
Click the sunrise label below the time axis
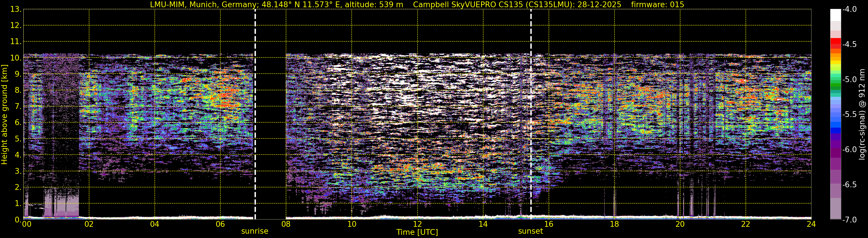click(x=255, y=231)
